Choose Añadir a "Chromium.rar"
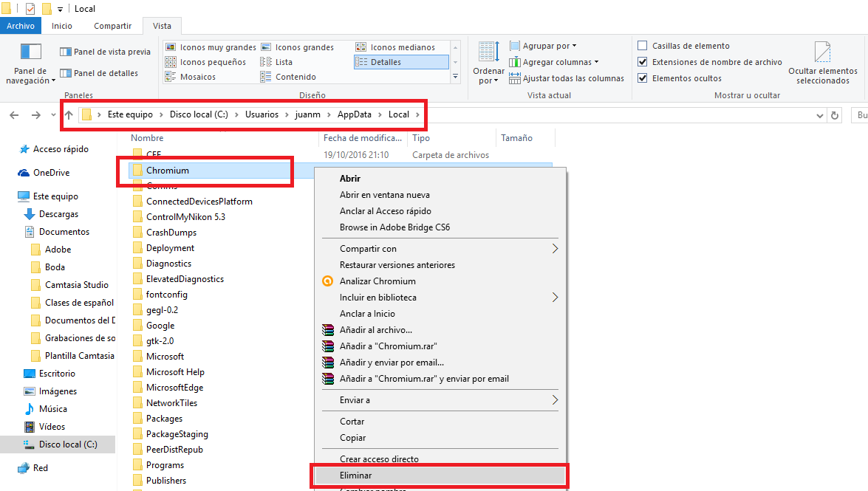 [388, 346]
